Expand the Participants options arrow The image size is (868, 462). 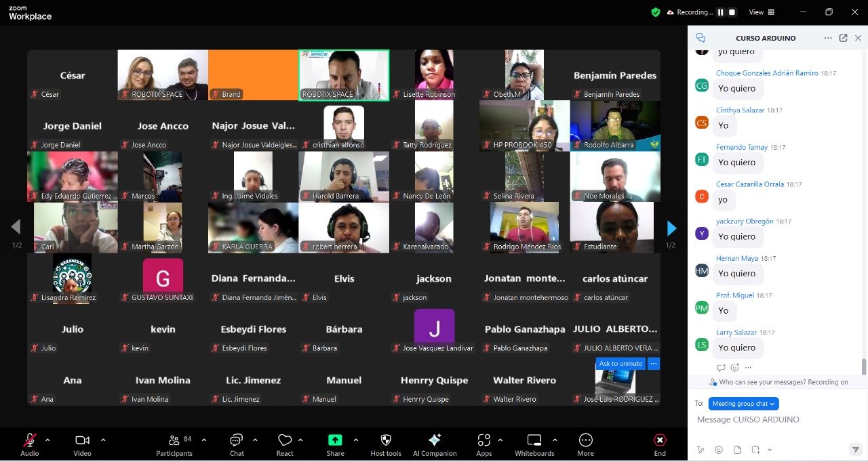coord(204,440)
